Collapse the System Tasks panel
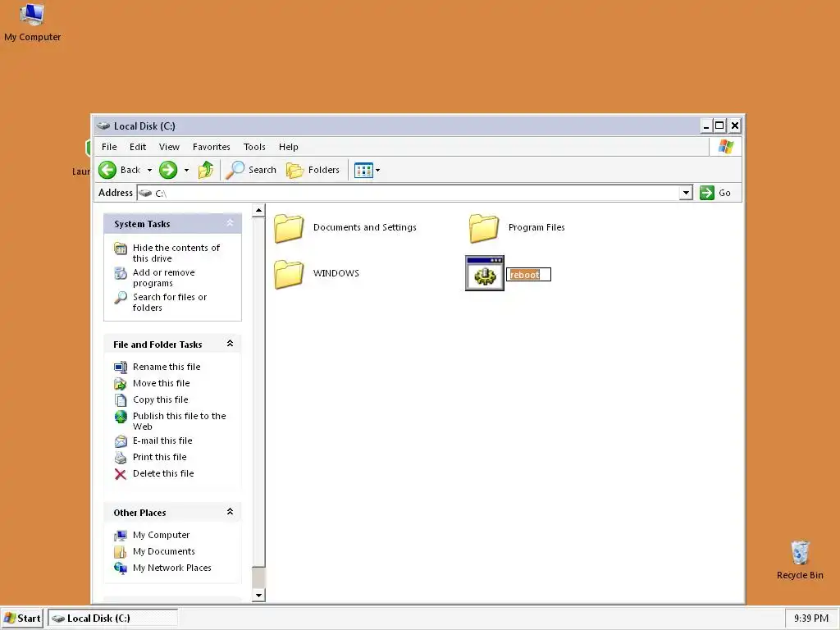Viewport: 840px width, 630px height. [230, 223]
